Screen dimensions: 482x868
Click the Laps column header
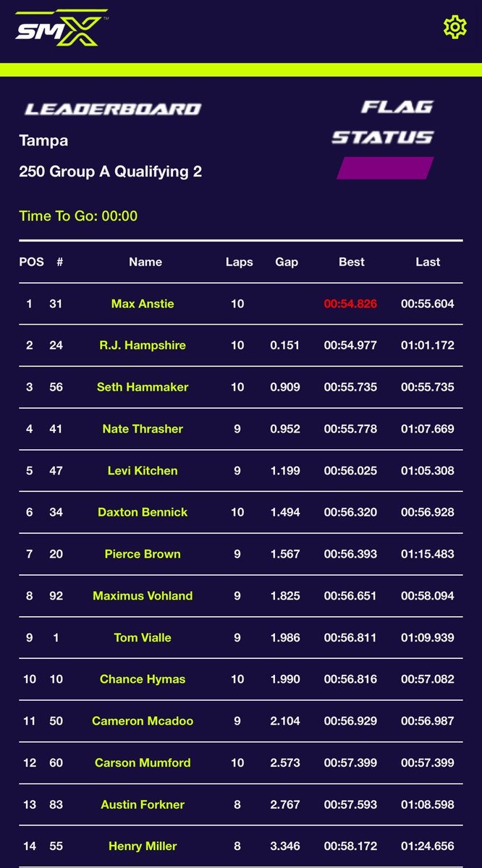pyautogui.click(x=239, y=262)
